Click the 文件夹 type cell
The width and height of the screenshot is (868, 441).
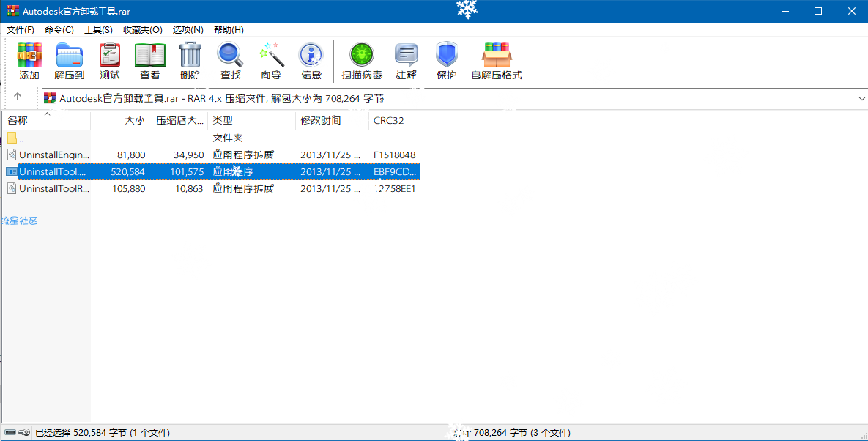(228, 138)
